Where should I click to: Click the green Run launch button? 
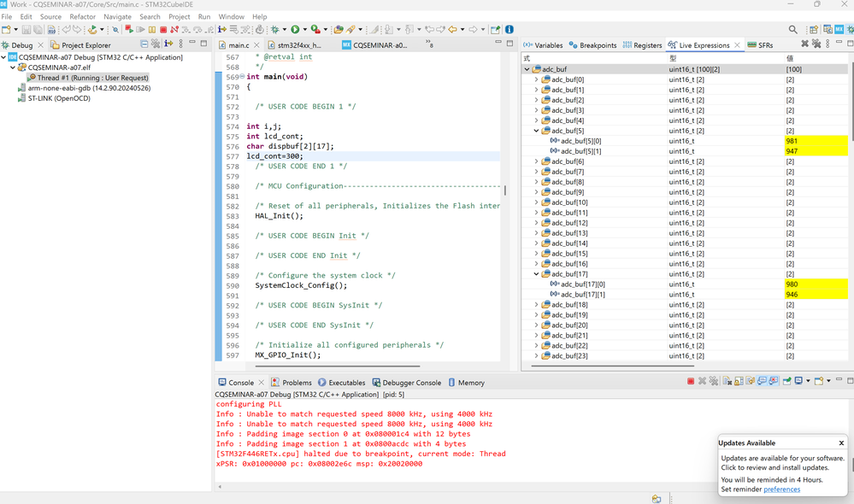[296, 30]
